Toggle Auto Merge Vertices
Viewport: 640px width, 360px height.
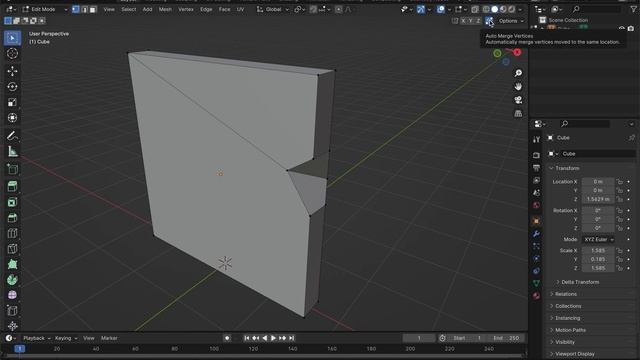[x=489, y=20]
